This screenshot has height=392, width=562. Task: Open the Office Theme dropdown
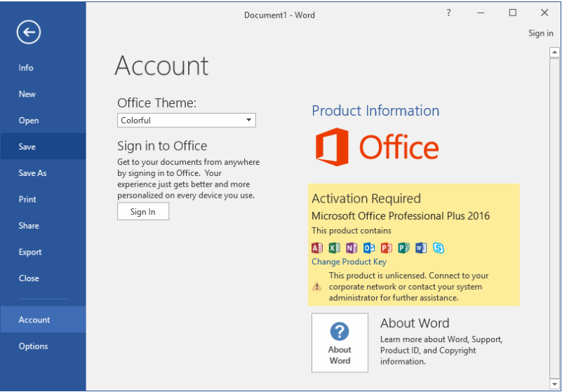(x=187, y=121)
